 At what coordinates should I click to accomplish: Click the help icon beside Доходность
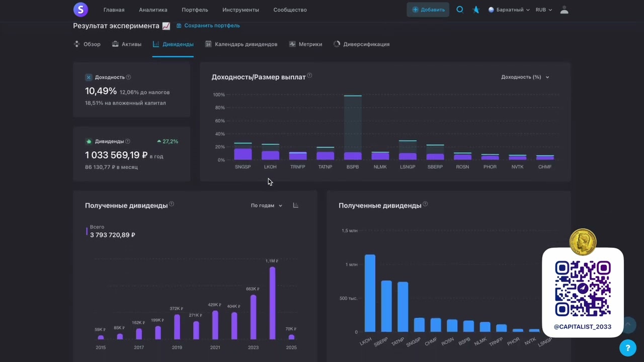[128, 77]
